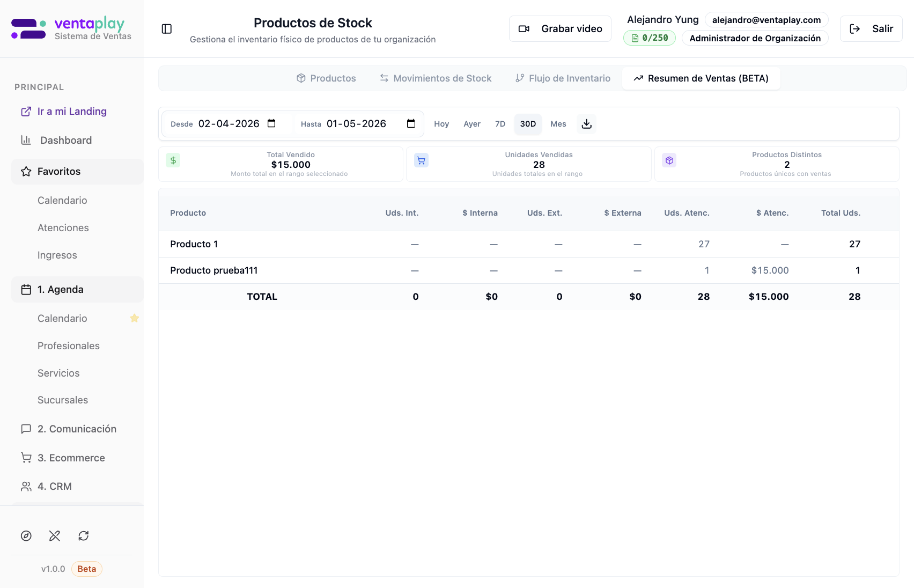This screenshot has height=588, width=914.
Task: Select the 30D date range
Action: (x=528, y=124)
